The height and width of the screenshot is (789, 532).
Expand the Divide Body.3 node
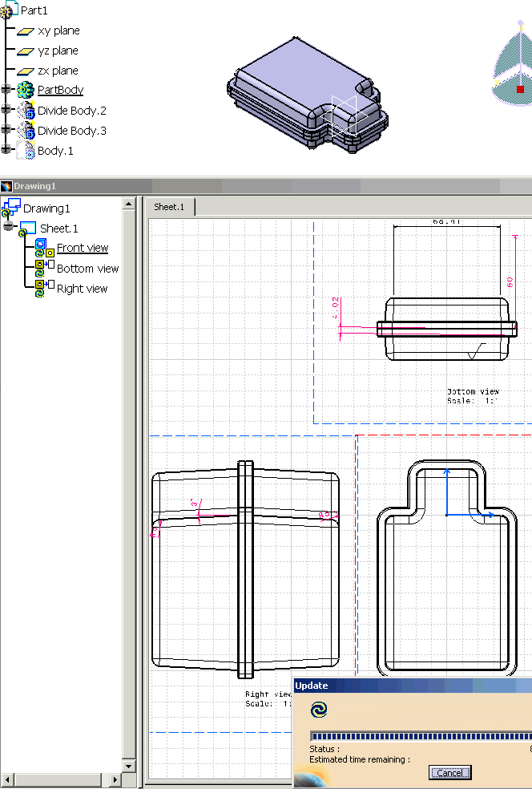coord(6,130)
